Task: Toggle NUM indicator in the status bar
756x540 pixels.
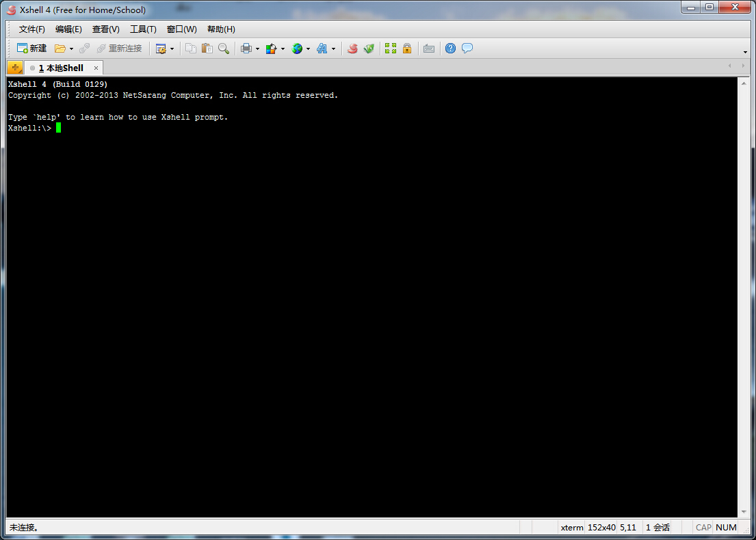Action: [726, 527]
